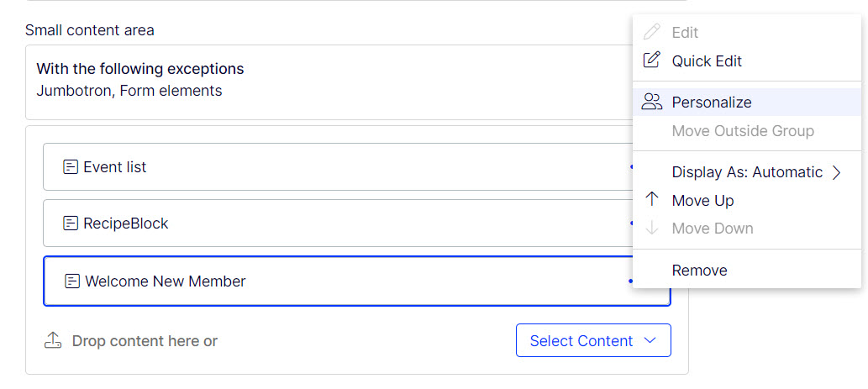Click the Welcome New Member block icon

point(72,281)
